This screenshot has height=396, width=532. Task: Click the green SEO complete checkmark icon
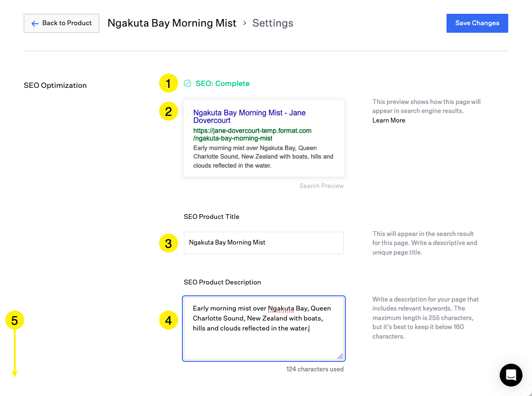coord(188,84)
